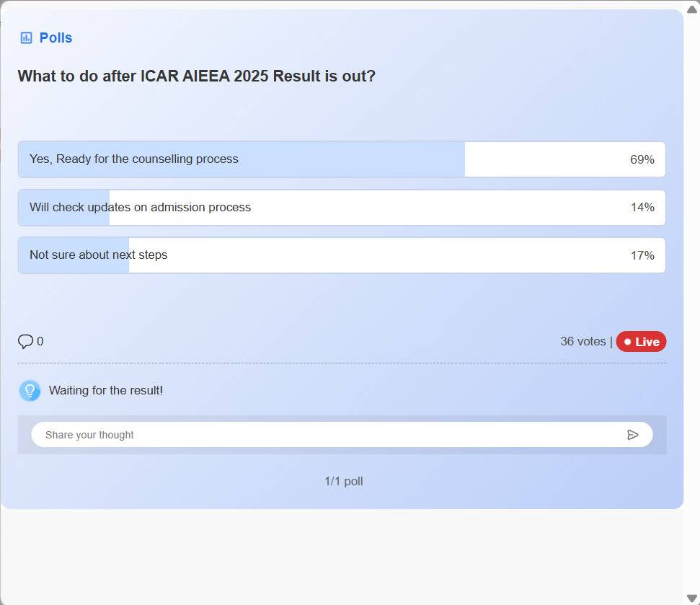The width and height of the screenshot is (700, 605).
Task: Select "Will check updates on admission process" option
Action: pyautogui.click(x=141, y=208)
